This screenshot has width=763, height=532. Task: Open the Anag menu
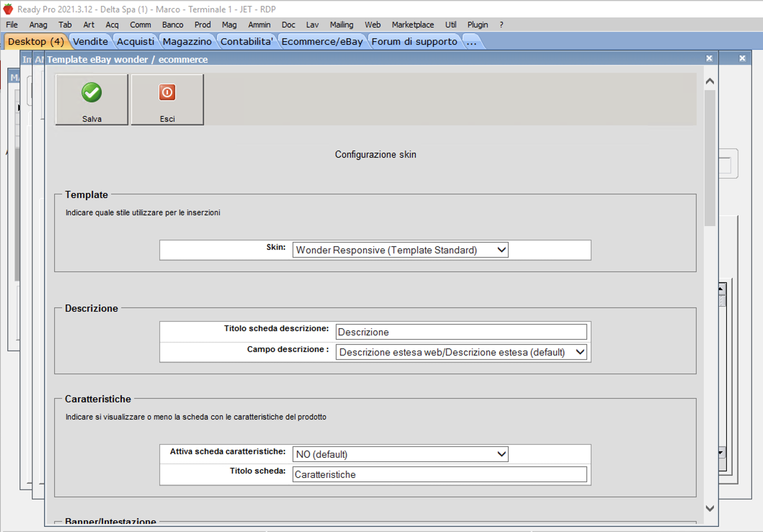pyautogui.click(x=38, y=25)
